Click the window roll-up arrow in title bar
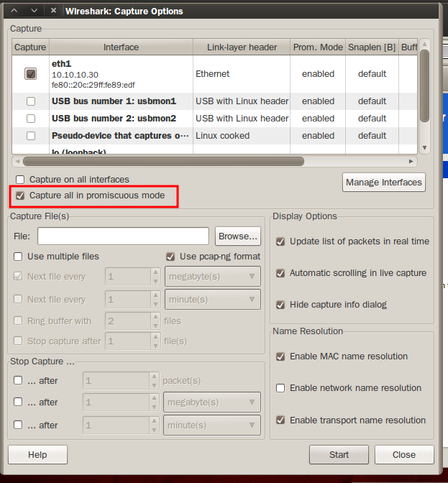 point(14,11)
